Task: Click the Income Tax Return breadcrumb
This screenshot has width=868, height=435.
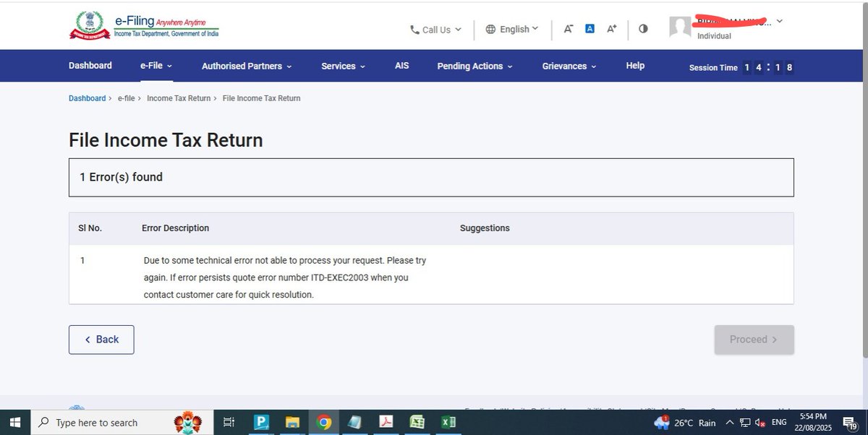Action: click(x=179, y=98)
